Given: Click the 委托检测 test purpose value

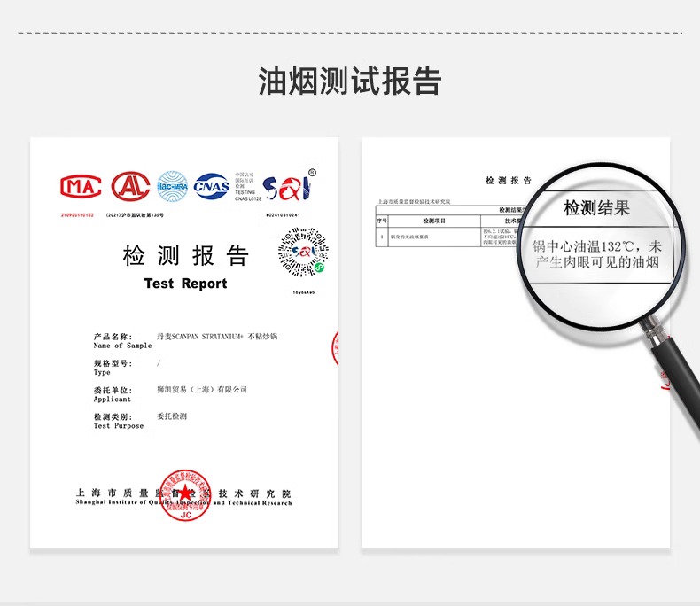Looking at the screenshot, I should click(171, 416).
